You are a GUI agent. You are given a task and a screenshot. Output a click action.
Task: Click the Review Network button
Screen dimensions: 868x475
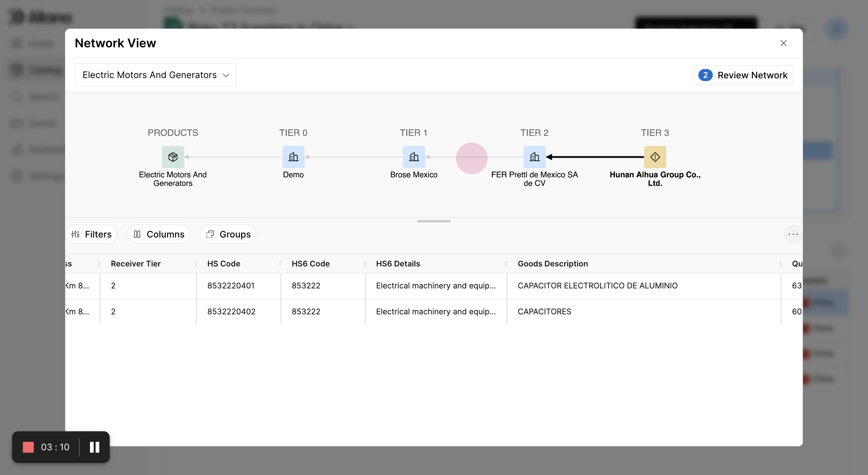click(743, 75)
